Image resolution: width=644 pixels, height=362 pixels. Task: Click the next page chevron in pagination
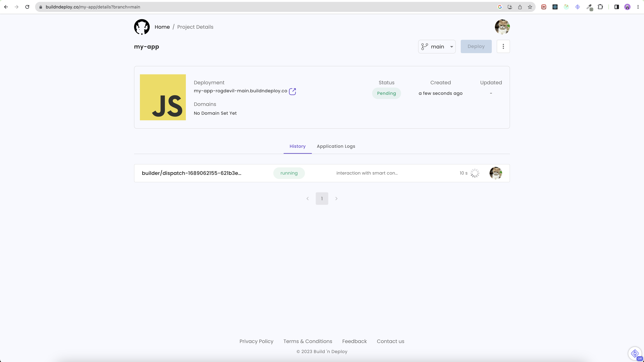point(336,198)
